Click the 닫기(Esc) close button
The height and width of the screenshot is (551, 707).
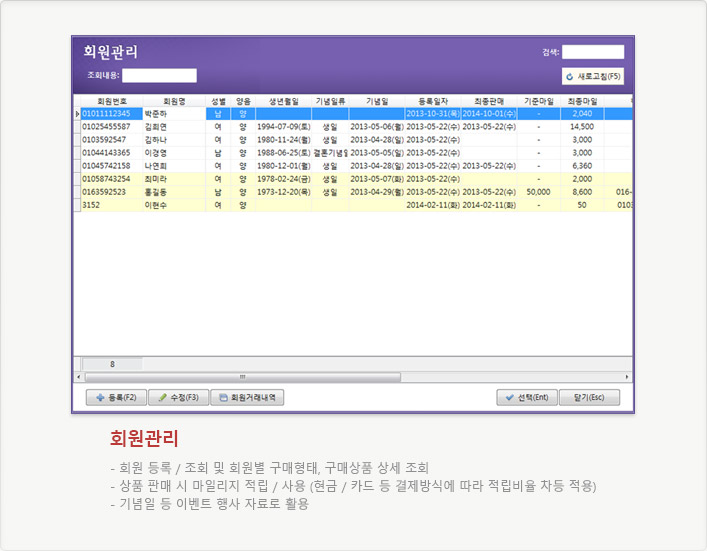point(589,397)
